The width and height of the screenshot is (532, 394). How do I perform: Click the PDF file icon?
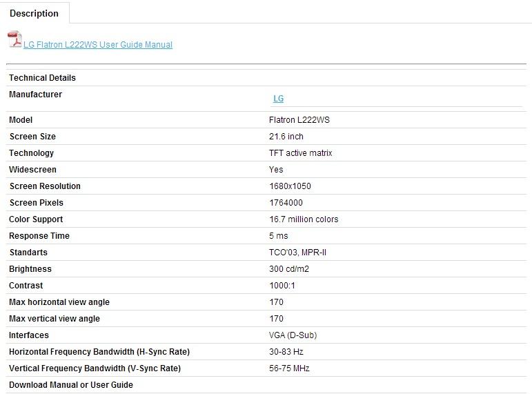tap(14, 39)
